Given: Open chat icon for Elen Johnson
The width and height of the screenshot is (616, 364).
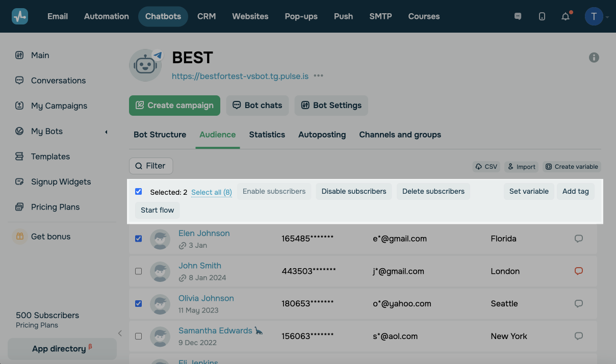Looking at the screenshot, I should coord(578,239).
